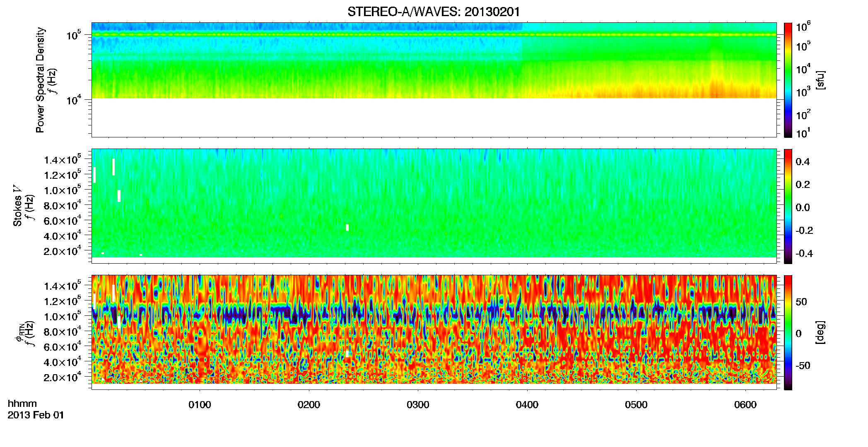The image size is (868, 447).
Task: Click the 0600 time axis label
Action: pyautogui.click(x=745, y=405)
